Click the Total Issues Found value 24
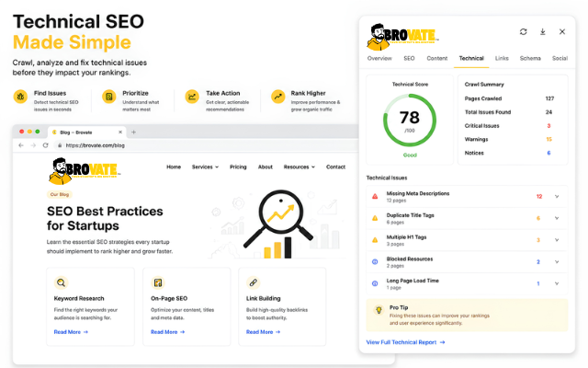 (x=548, y=112)
